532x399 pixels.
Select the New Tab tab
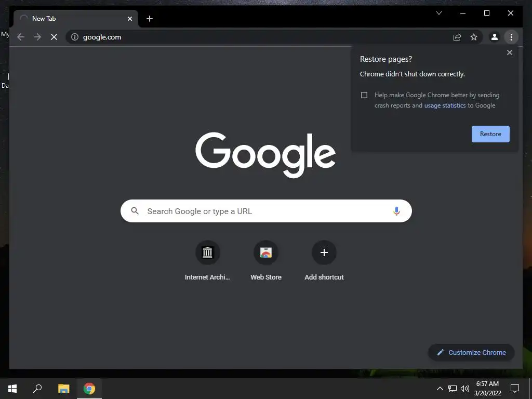click(76, 19)
